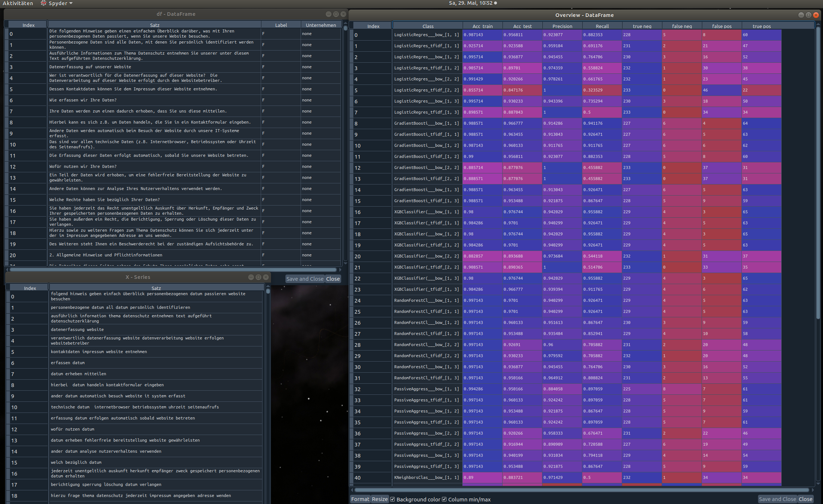Select Acc_test value 0.976744 in Overview row 16
The image size is (823, 504).
pos(522,212)
